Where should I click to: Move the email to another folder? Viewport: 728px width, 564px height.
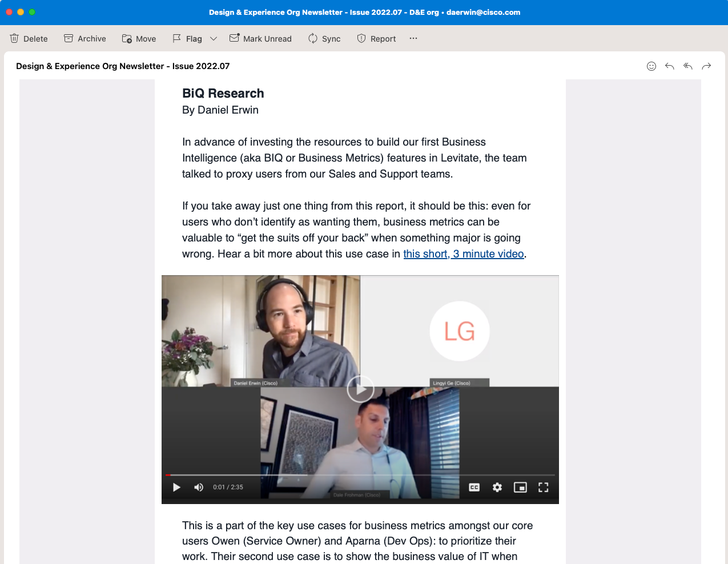click(x=139, y=39)
